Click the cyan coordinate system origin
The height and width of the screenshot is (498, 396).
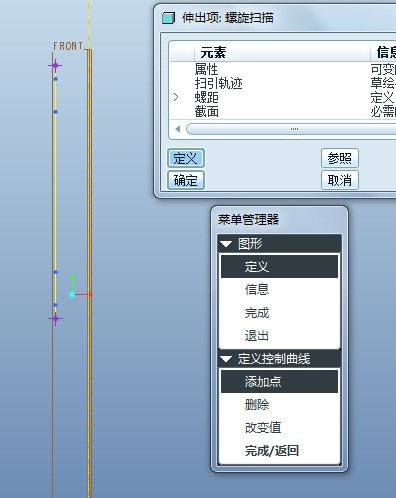72,294
